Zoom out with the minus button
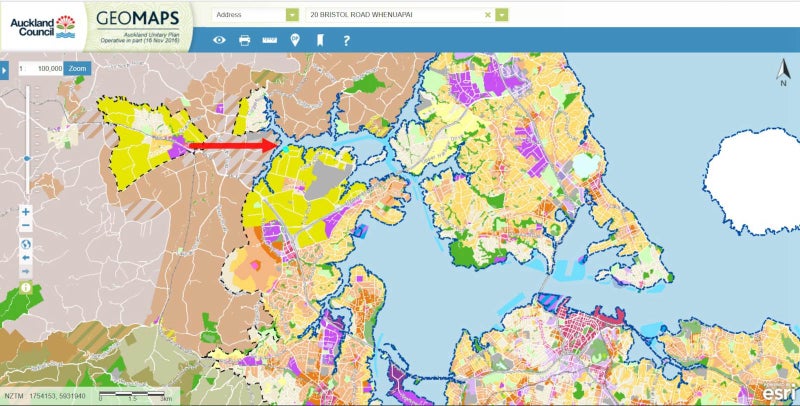 [x=26, y=225]
